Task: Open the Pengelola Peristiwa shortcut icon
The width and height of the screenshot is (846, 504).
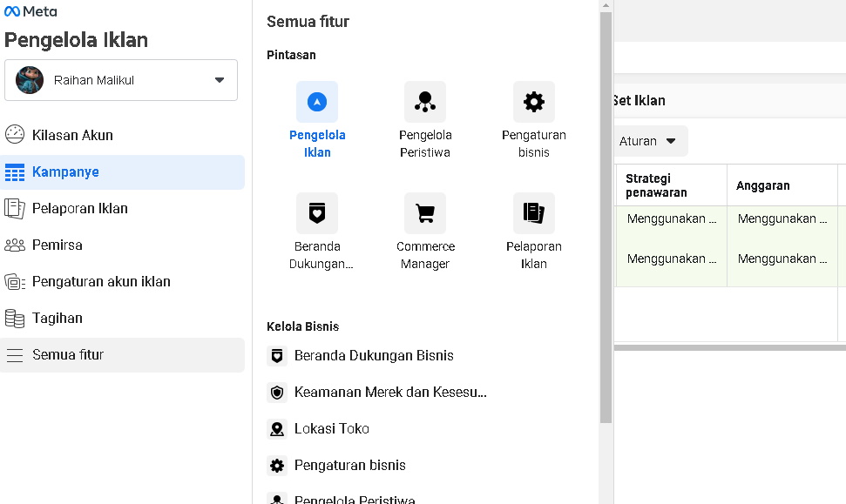Action: coord(425,102)
